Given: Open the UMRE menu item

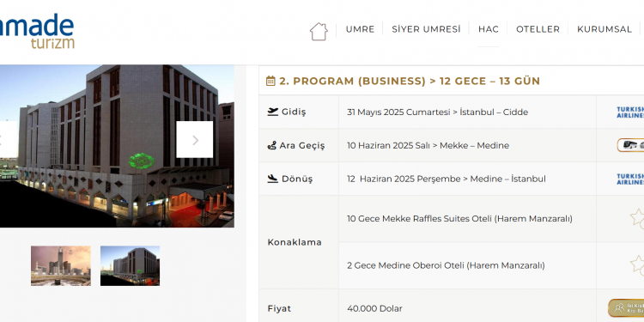Looking at the screenshot, I should coord(360,29).
